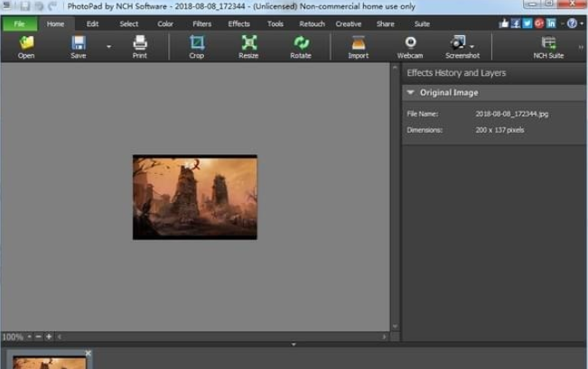Click the LinkedIn share icon
The image size is (588, 369).
551,23
